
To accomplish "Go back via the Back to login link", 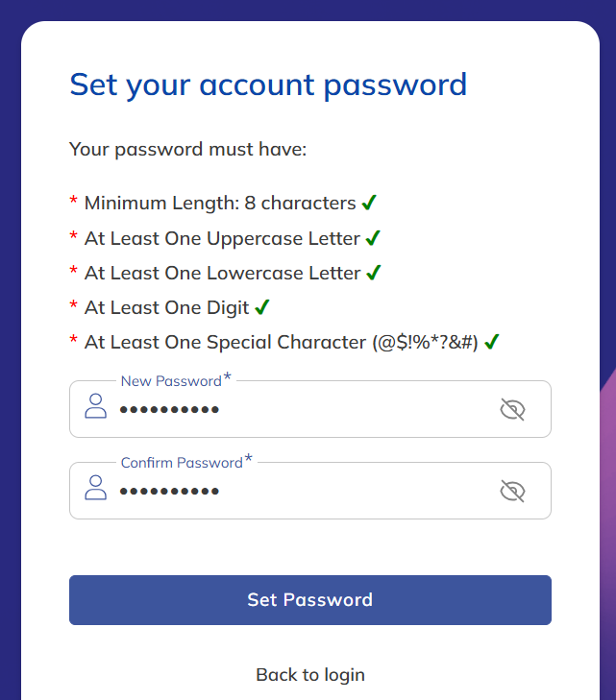I will tap(310, 675).
